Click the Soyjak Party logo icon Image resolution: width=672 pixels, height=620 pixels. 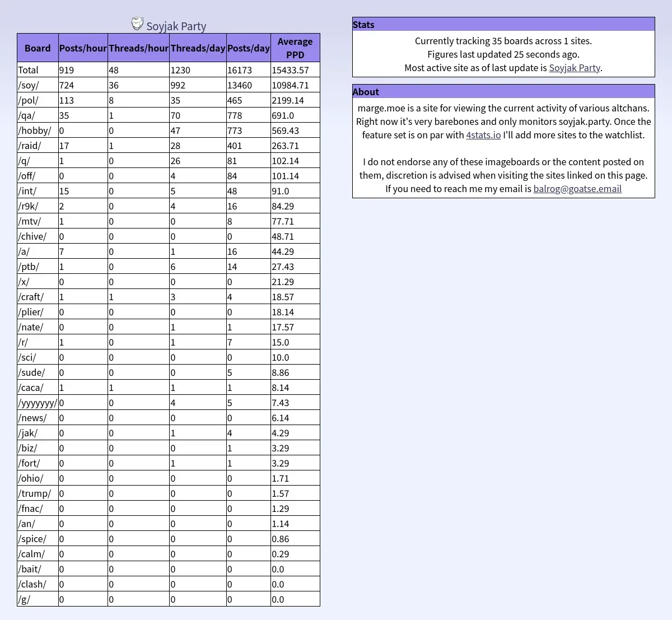point(137,24)
